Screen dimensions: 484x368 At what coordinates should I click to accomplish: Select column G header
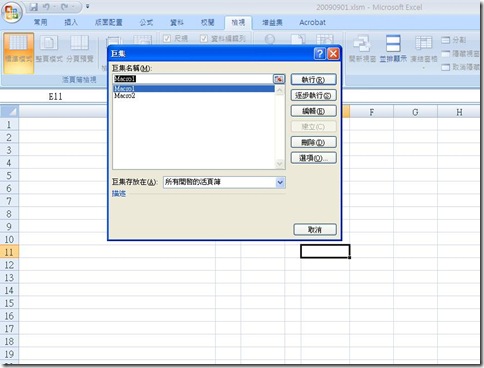click(x=415, y=112)
